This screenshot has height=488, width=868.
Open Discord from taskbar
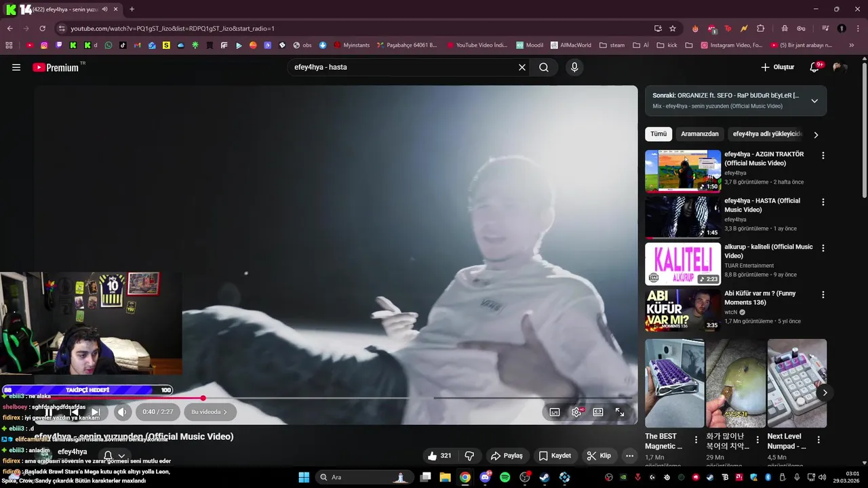point(485,477)
